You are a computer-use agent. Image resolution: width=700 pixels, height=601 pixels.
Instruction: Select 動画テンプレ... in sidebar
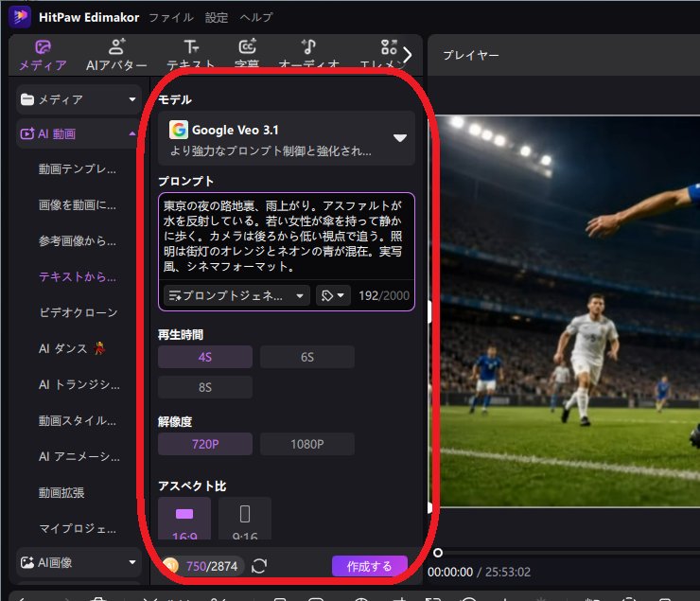(x=78, y=169)
